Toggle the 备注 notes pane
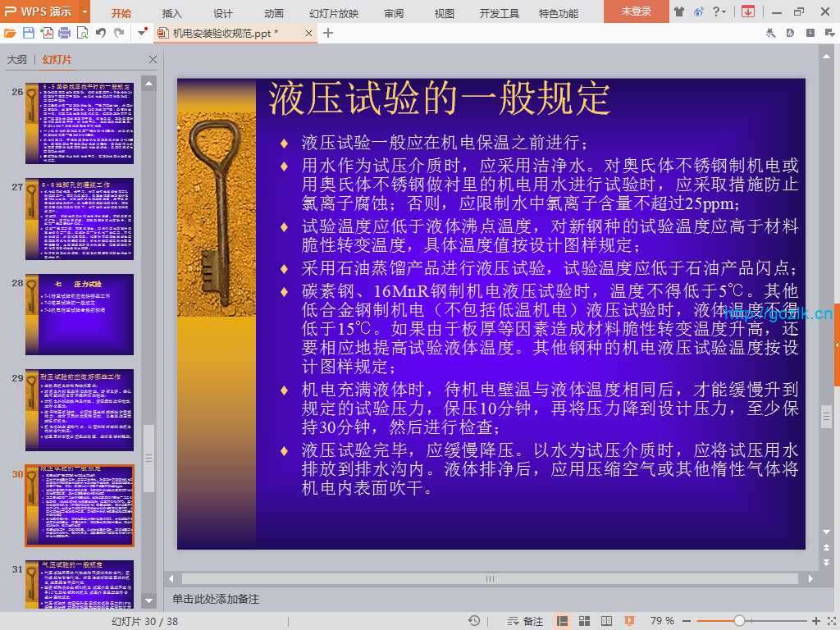 [x=526, y=621]
